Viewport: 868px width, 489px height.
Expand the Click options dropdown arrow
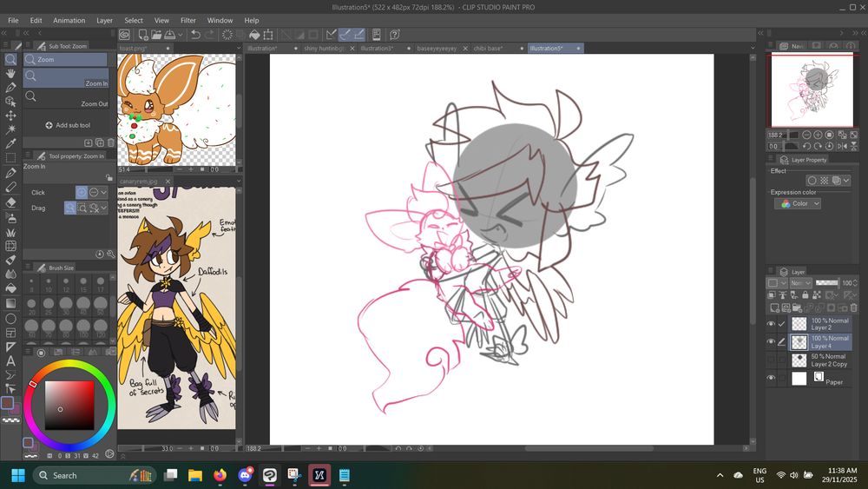[x=104, y=192]
